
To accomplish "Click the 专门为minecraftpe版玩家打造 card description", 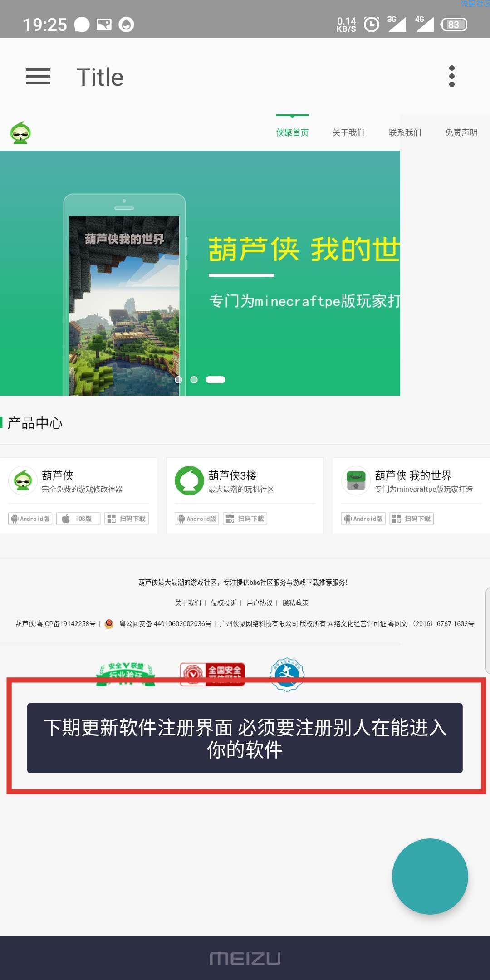I will click(x=424, y=489).
